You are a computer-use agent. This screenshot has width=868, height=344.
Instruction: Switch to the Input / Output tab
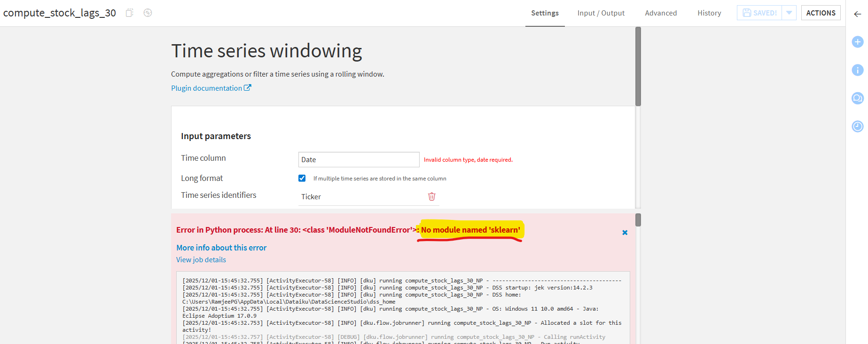[601, 13]
